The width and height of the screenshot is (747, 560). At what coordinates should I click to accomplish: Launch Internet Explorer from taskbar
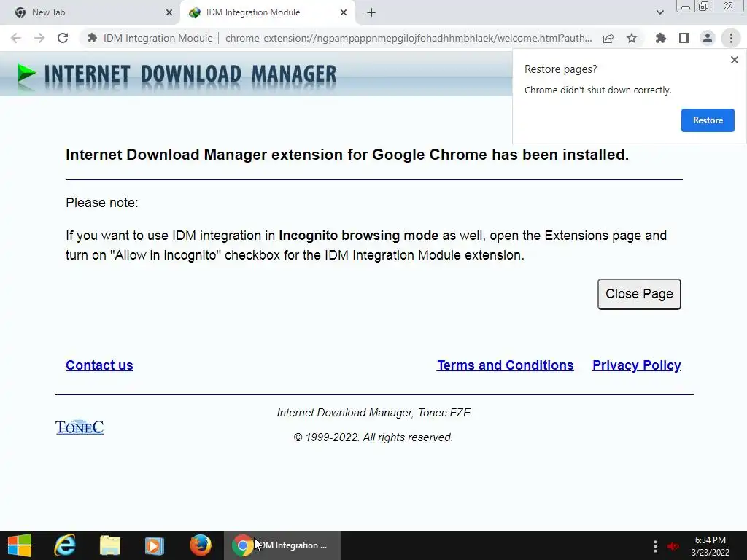pos(65,545)
